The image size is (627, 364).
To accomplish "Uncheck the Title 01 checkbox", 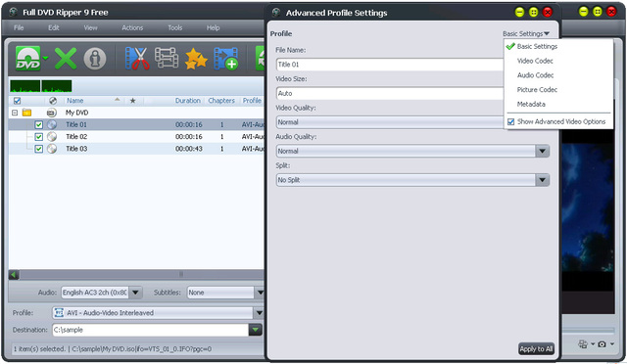I will click(x=39, y=124).
